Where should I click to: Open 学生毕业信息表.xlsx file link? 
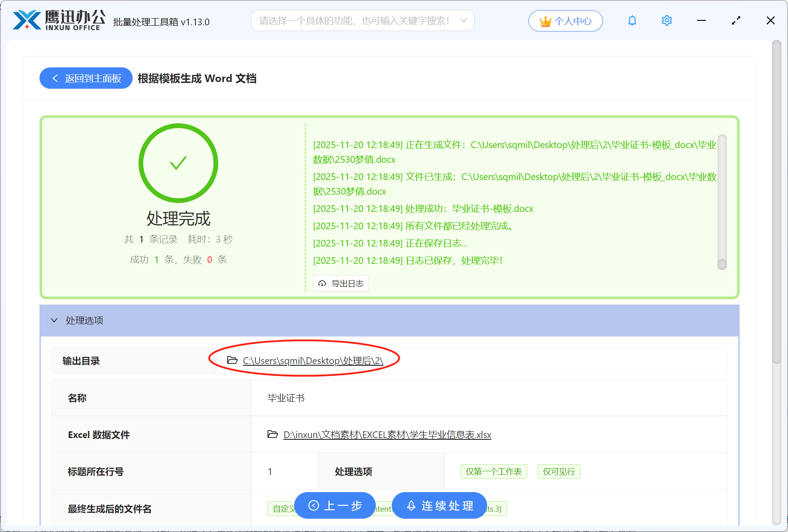coord(386,434)
